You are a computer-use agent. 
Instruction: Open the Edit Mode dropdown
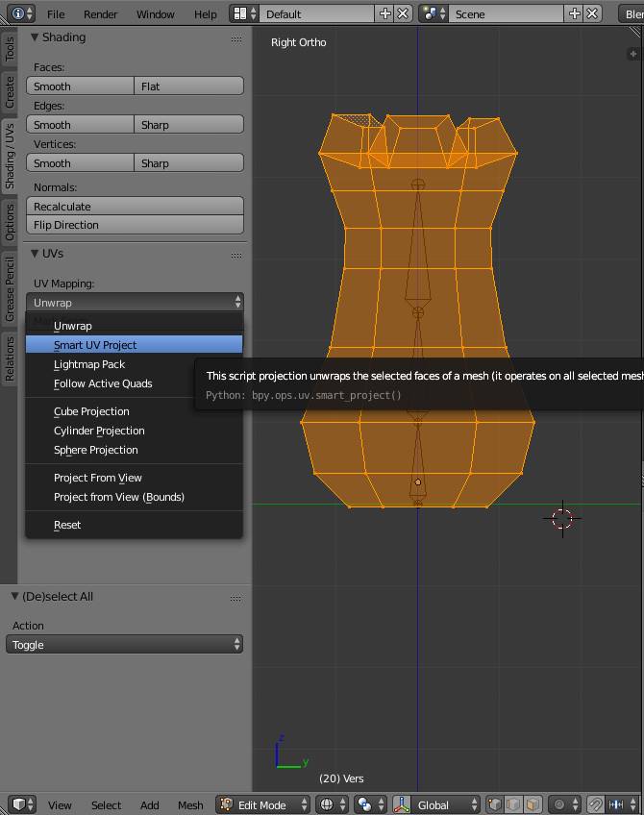[x=262, y=804]
